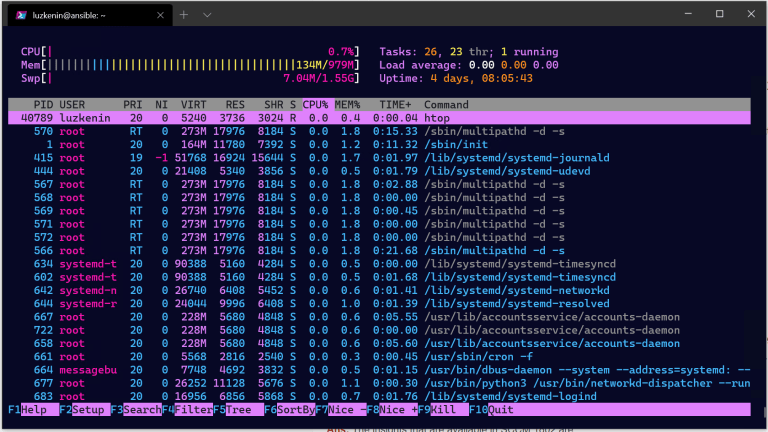
Task: Open the F6 SortBy menu
Action: [289, 409]
